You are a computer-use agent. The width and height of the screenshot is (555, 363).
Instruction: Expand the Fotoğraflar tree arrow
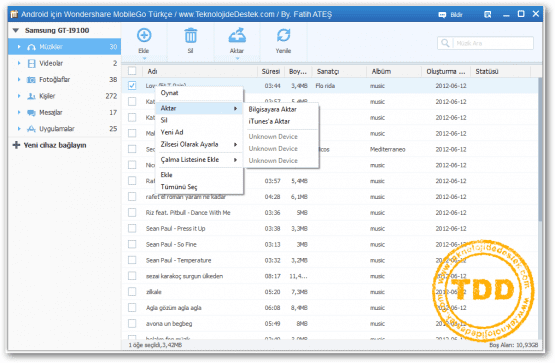click(19, 80)
